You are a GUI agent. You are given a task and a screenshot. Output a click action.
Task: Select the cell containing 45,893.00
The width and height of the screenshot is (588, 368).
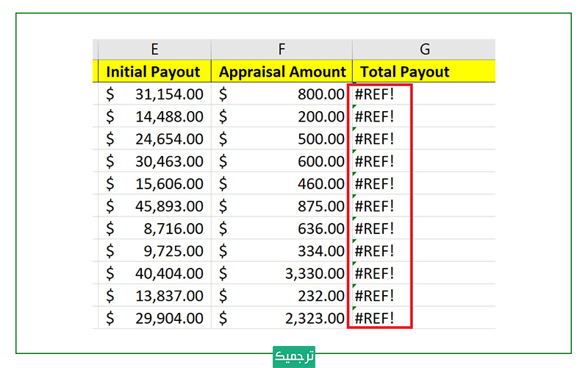coord(154,206)
